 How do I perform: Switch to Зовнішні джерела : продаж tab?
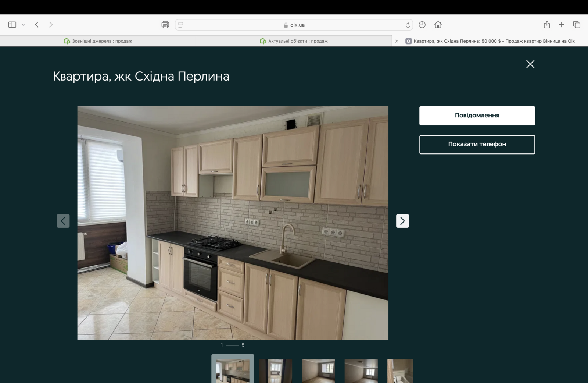(x=98, y=41)
